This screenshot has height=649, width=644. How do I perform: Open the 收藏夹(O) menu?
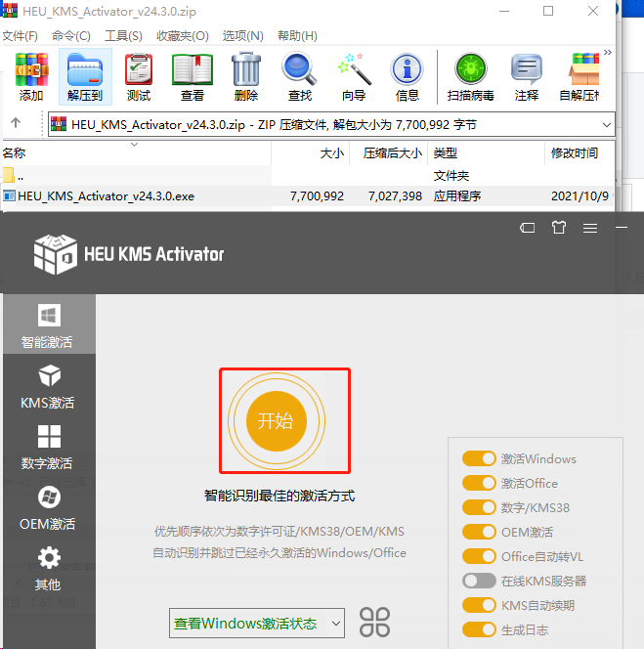(x=183, y=36)
